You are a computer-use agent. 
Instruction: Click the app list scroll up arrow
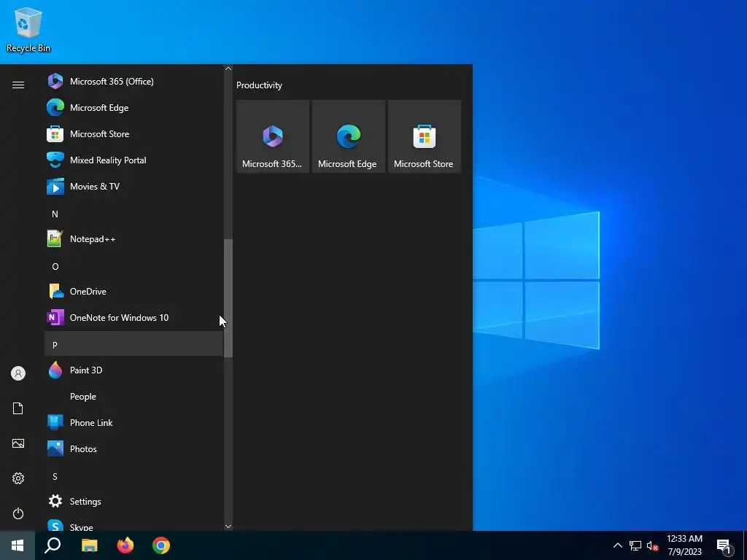228,69
